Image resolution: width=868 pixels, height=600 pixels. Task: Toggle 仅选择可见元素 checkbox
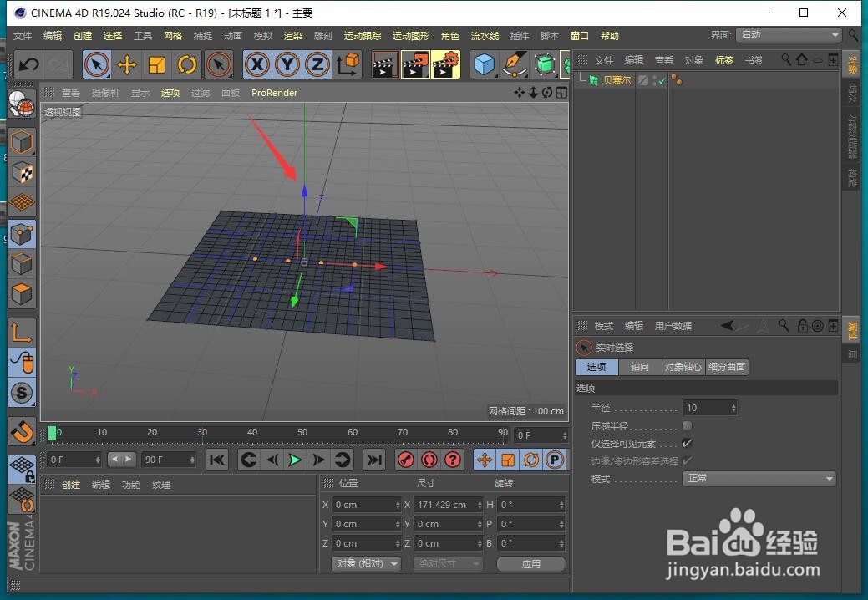[x=687, y=443]
